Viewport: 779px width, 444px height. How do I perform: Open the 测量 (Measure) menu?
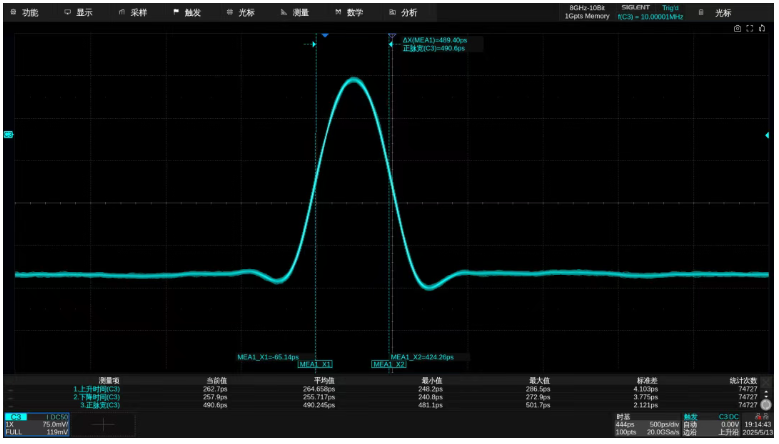click(295, 12)
